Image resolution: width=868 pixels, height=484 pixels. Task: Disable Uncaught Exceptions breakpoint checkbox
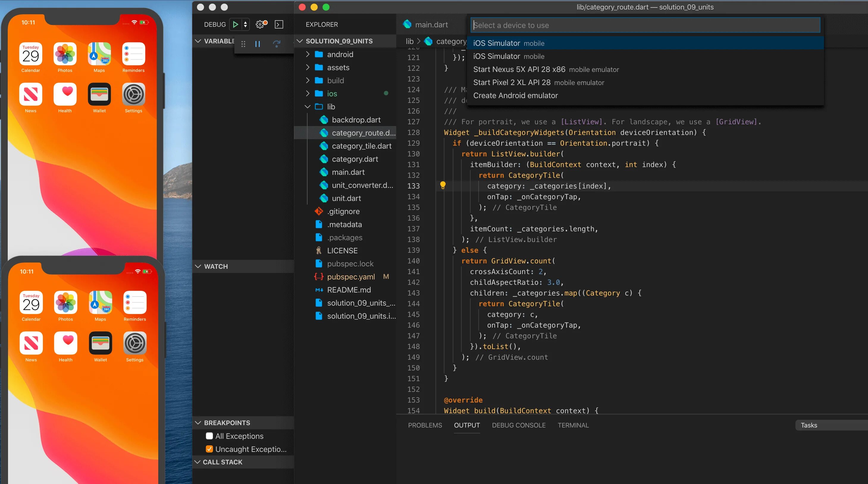[209, 449]
